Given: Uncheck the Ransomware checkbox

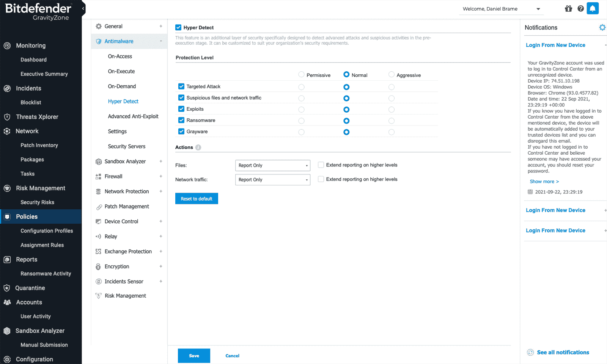Looking at the screenshot, I should [181, 120].
